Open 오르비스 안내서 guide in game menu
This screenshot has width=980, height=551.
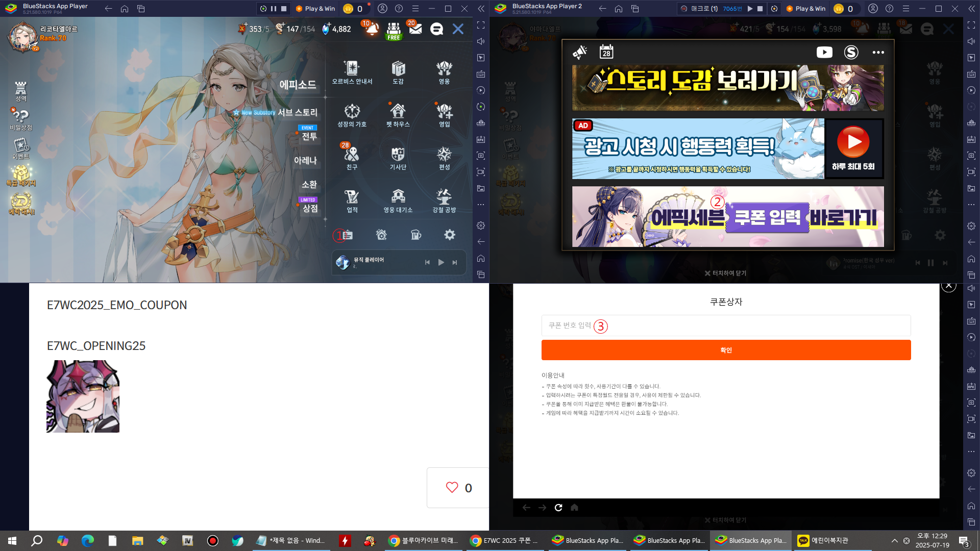(352, 72)
